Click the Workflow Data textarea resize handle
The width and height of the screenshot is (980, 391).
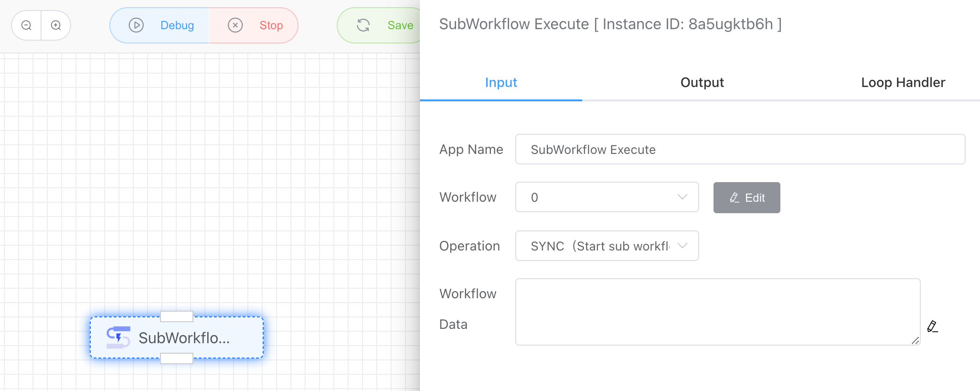pyautogui.click(x=915, y=340)
